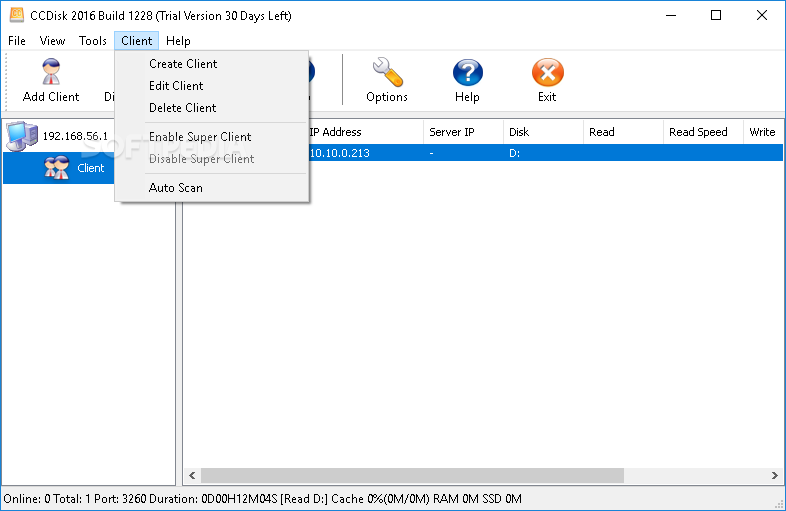
Task: Click the CCDisk app icon in title bar
Action: tap(17, 15)
